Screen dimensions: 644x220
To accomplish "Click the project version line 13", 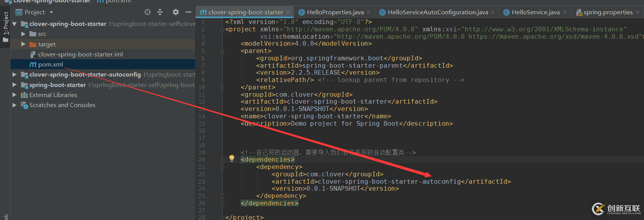I will [x=304, y=109].
